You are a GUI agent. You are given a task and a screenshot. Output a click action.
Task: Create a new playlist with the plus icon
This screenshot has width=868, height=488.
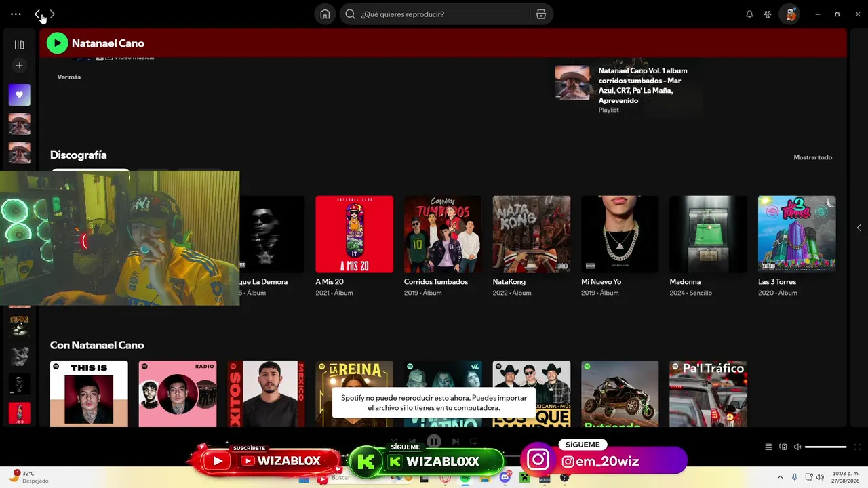[19, 66]
